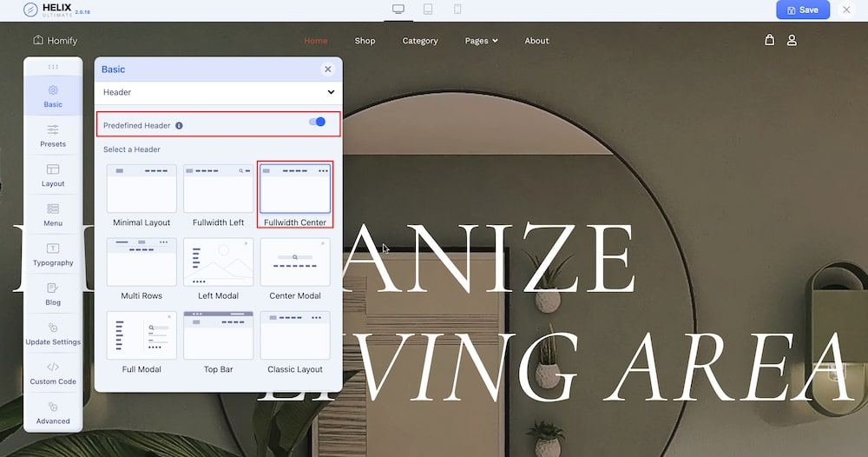Toggle the Predefined Header switch
Viewport: 868px width, 457px height.
317,122
